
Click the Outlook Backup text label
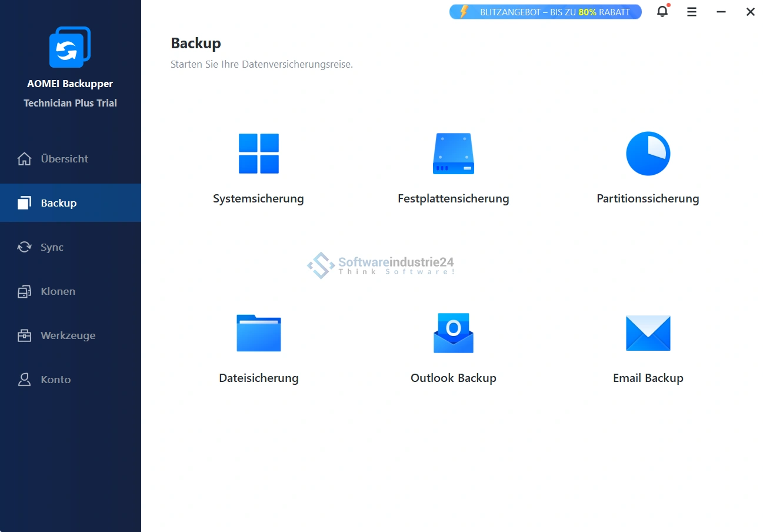pyautogui.click(x=453, y=378)
